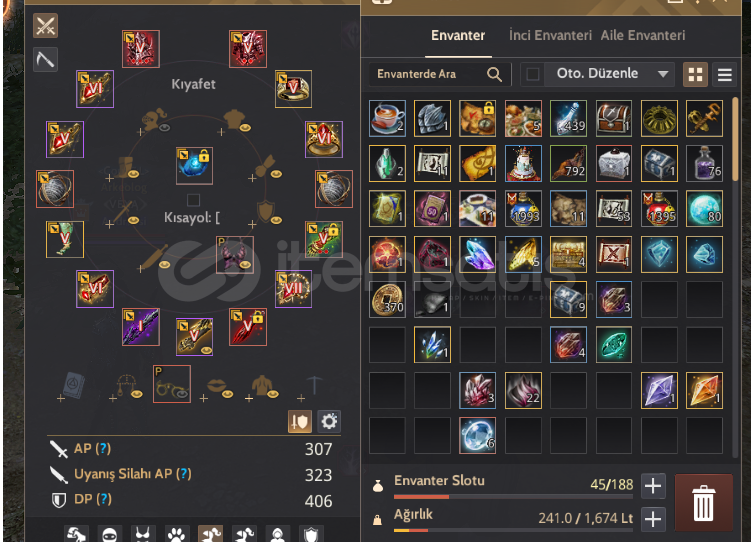Open the Aile Envanteri tab
Viewport: 751px width, 542px height.
(643, 35)
